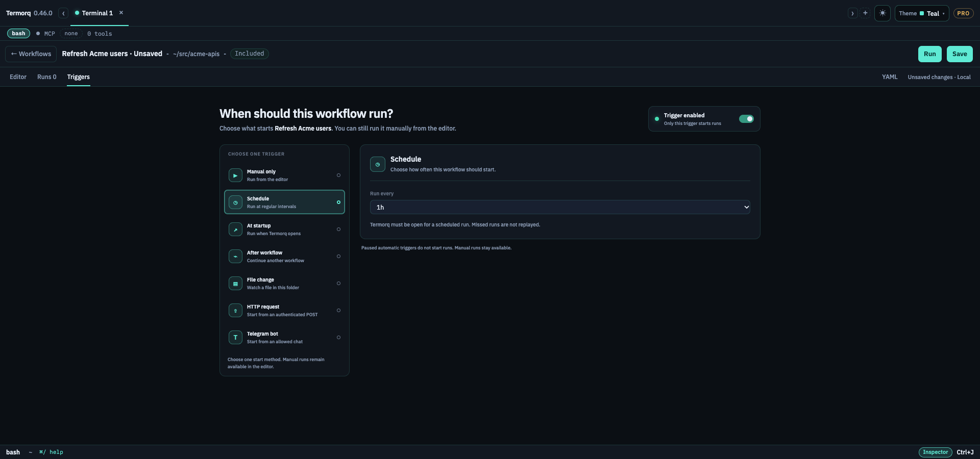Select the File change radio button
The image size is (980, 459).
tap(338, 284)
